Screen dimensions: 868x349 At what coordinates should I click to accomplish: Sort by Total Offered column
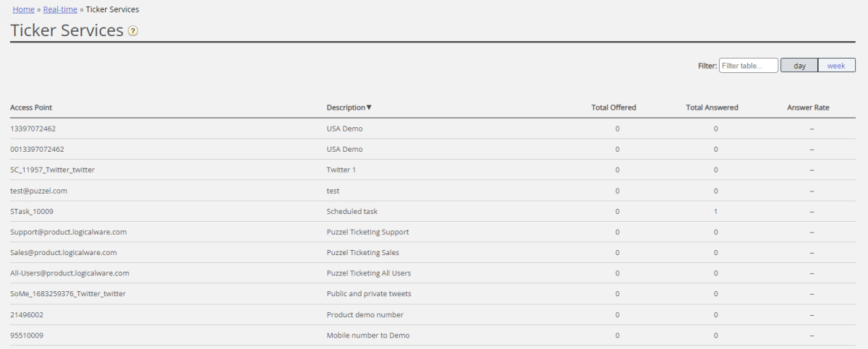613,108
